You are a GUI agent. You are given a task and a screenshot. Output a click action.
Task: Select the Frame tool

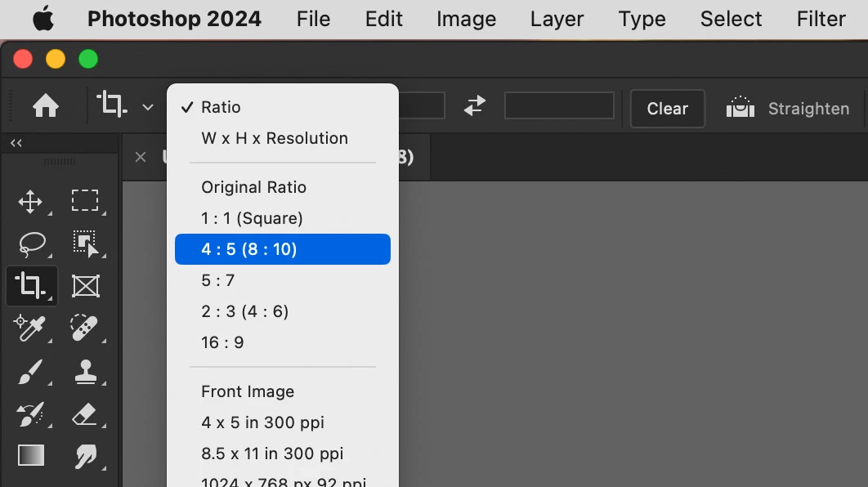(86, 286)
